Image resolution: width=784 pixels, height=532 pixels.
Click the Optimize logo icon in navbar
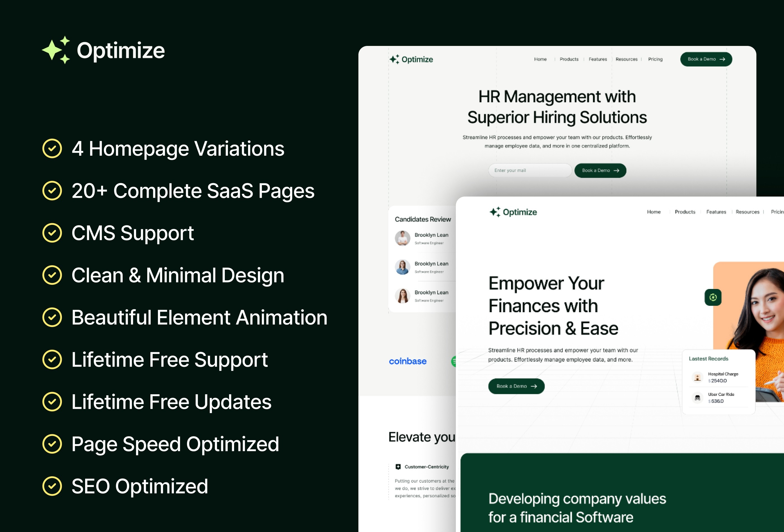(x=394, y=59)
